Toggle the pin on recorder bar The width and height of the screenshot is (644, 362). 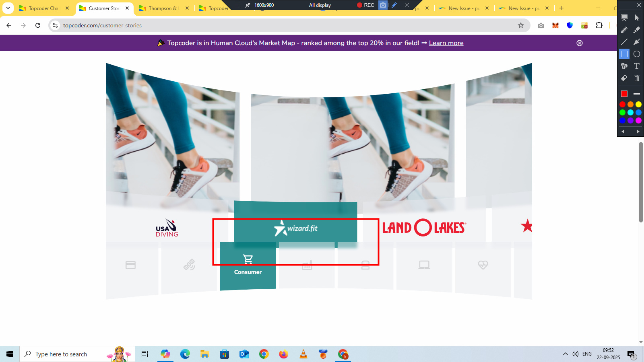coord(248,5)
